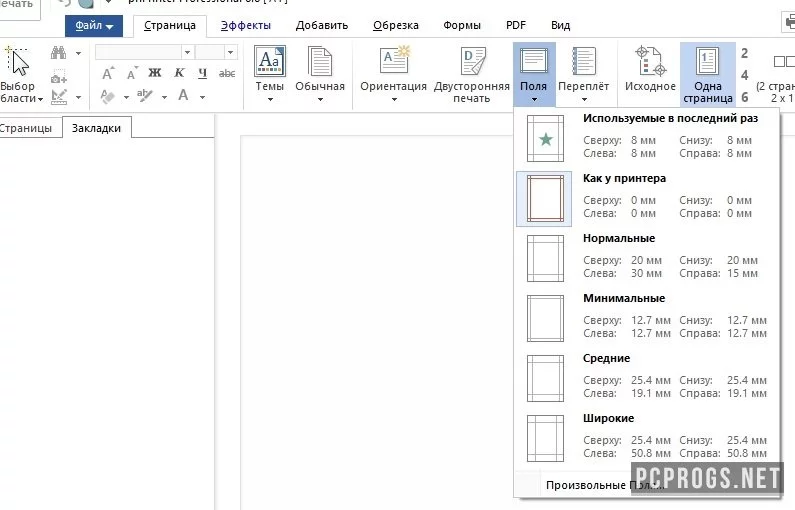Image resolution: width=795 pixels, height=510 pixels.
Task: Expand the Темы dropdown arrow
Action: coord(270,99)
